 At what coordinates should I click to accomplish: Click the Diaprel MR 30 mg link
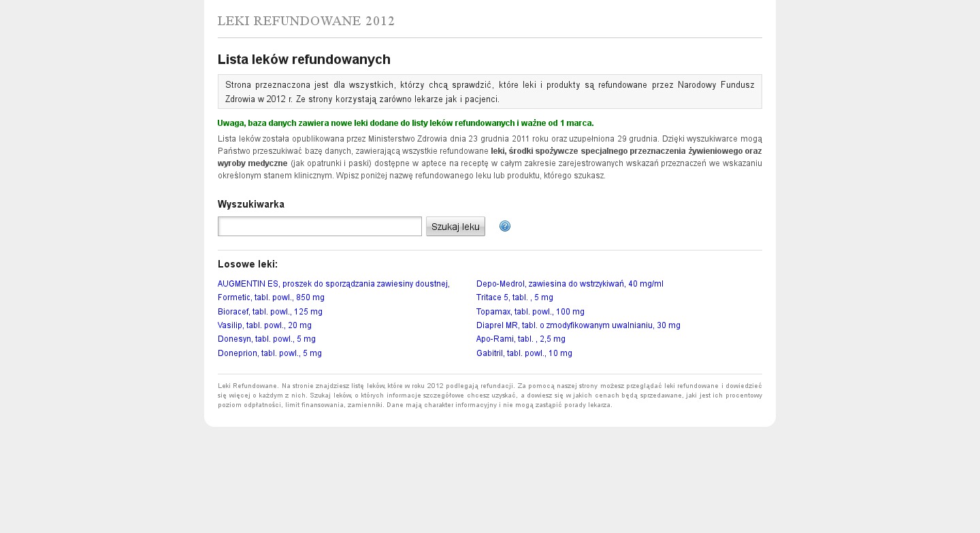click(x=578, y=325)
